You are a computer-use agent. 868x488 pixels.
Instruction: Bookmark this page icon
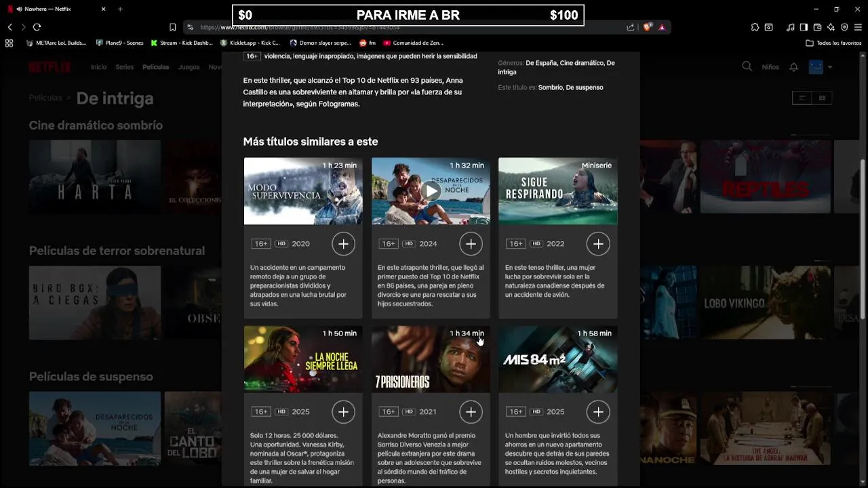pyautogui.click(x=172, y=27)
